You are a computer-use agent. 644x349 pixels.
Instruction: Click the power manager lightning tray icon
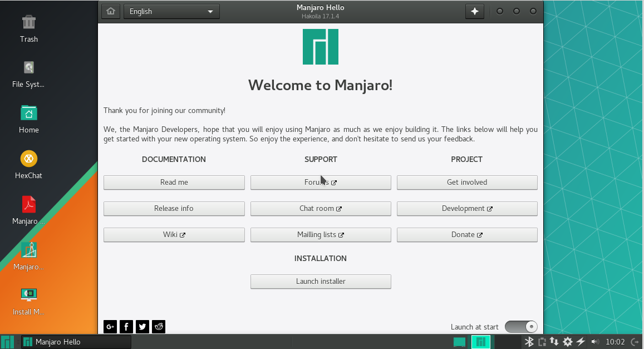[581, 342]
